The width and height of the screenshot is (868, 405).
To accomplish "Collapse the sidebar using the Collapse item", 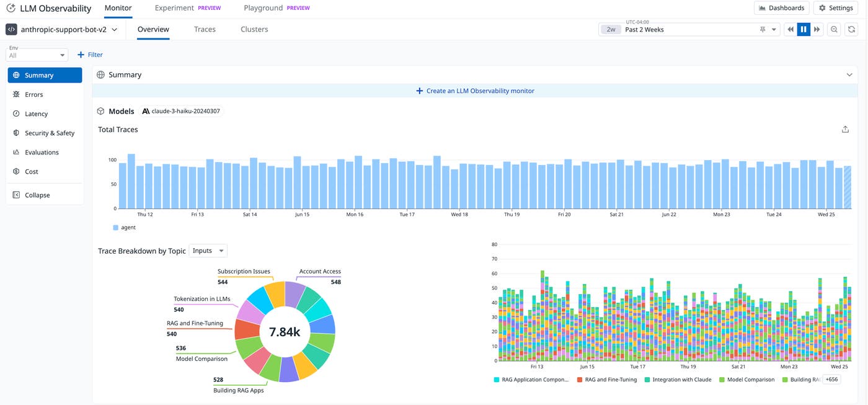I will (45, 195).
